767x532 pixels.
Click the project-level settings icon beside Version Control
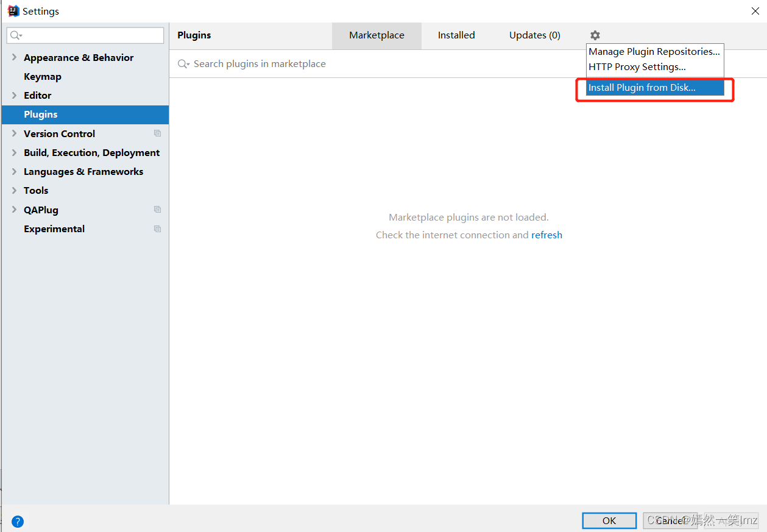point(157,133)
